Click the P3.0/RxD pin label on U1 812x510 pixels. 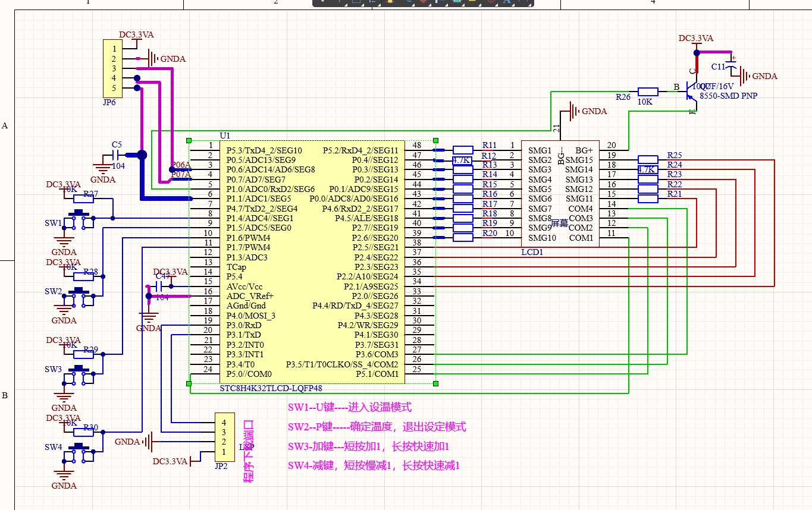(x=244, y=325)
